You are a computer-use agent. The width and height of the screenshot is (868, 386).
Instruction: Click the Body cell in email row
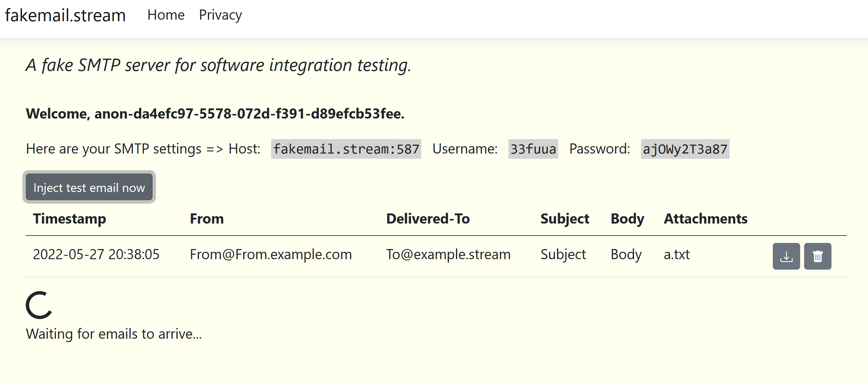click(626, 255)
